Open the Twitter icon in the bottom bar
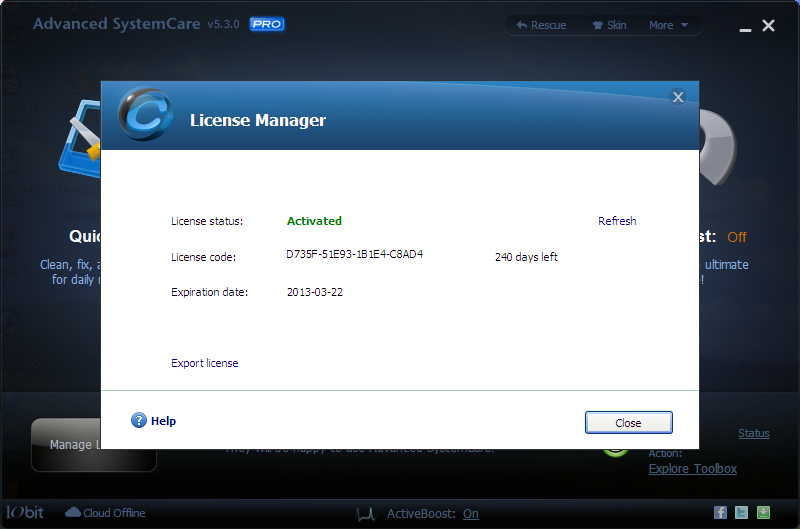The image size is (800, 529). pos(741,513)
